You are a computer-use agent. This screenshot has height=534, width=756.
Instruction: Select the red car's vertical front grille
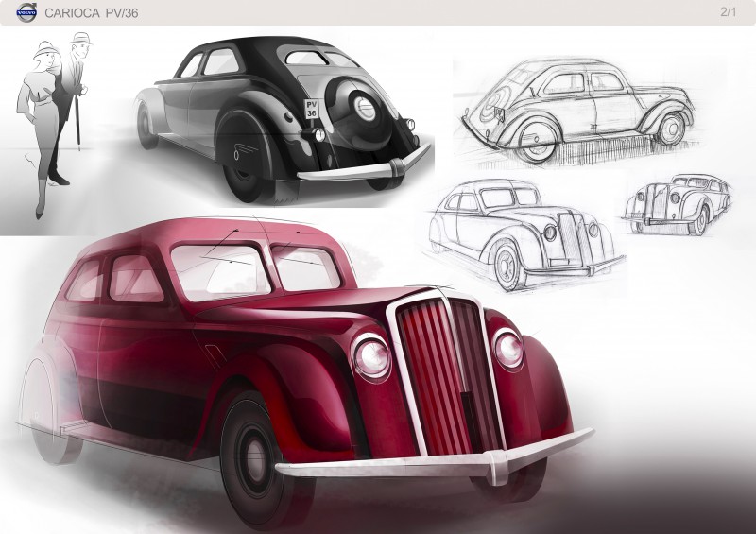click(446, 375)
